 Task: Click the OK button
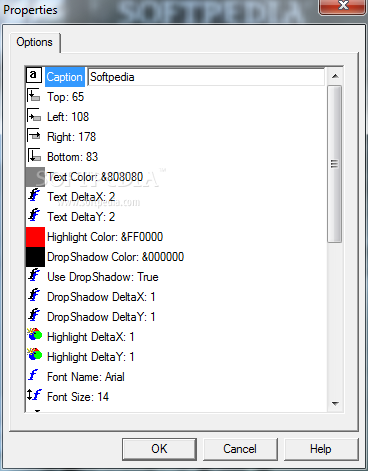[x=159, y=449]
